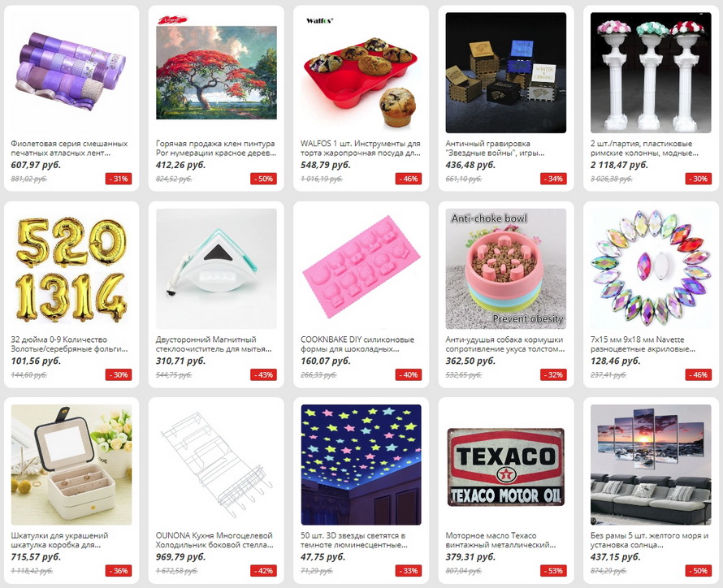Viewport: 723px width, 588px height.
Task: Open 'Без рамы 5 шт.' sunset canvas title
Action: pos(649,540)
